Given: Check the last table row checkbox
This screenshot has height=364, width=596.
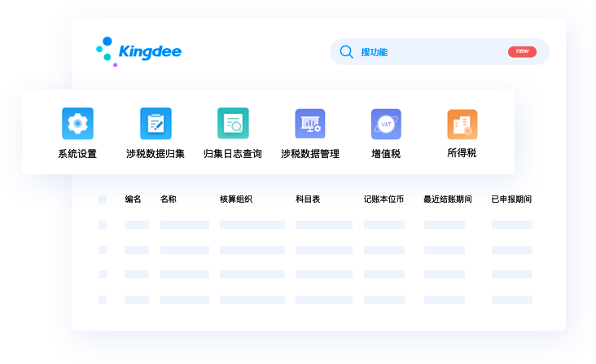Looking at the screenshot, I should pos(103,300).
